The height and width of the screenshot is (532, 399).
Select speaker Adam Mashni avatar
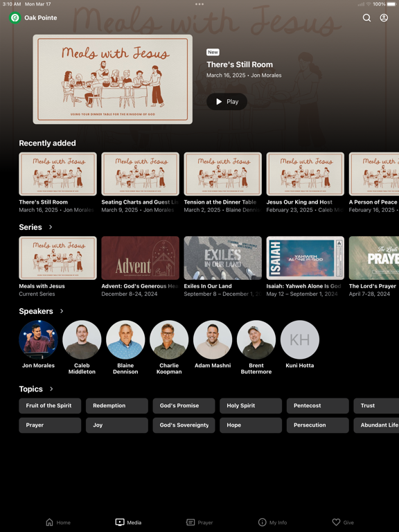click(x=213, y=339)
